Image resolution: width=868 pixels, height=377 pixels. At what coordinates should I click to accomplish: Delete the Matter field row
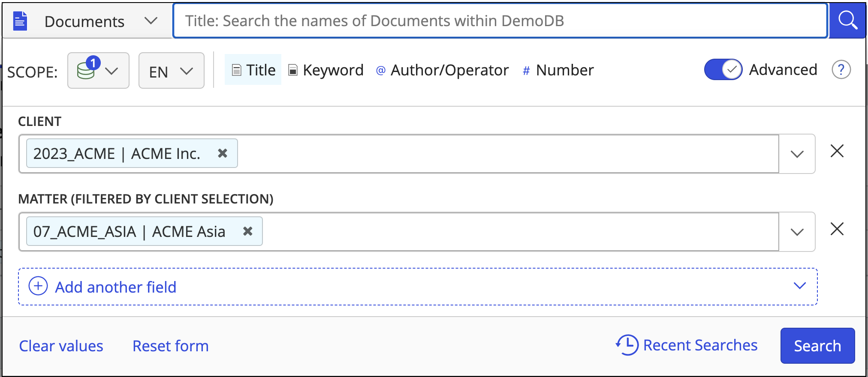837,229
